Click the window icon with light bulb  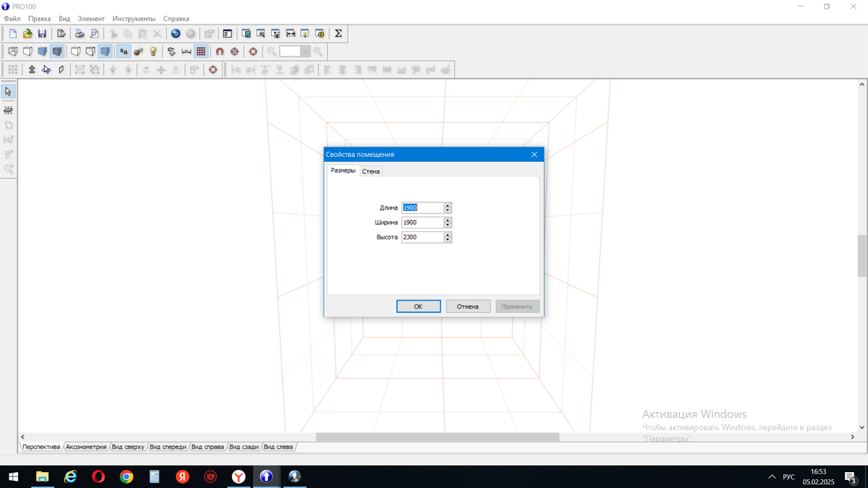point(305,33)
